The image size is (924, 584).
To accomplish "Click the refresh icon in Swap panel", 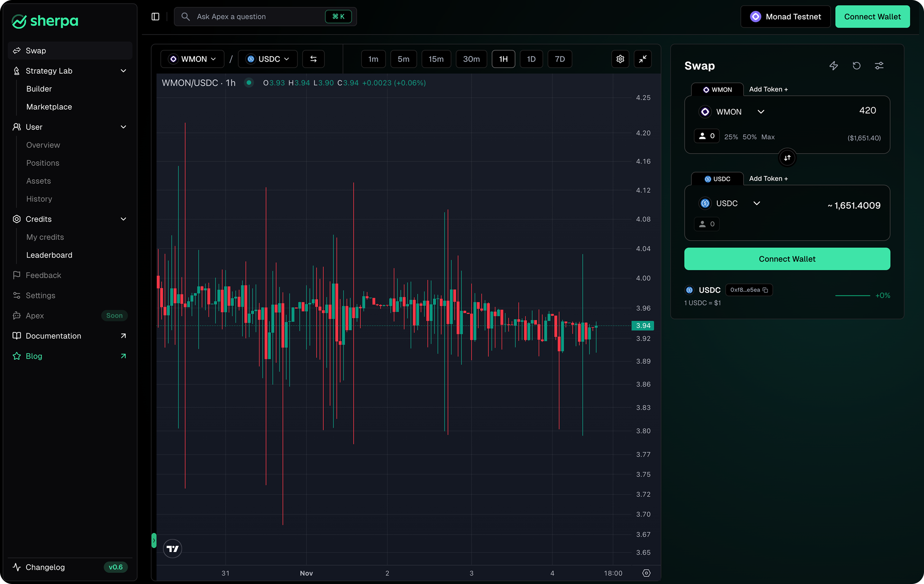I will 857,66.
